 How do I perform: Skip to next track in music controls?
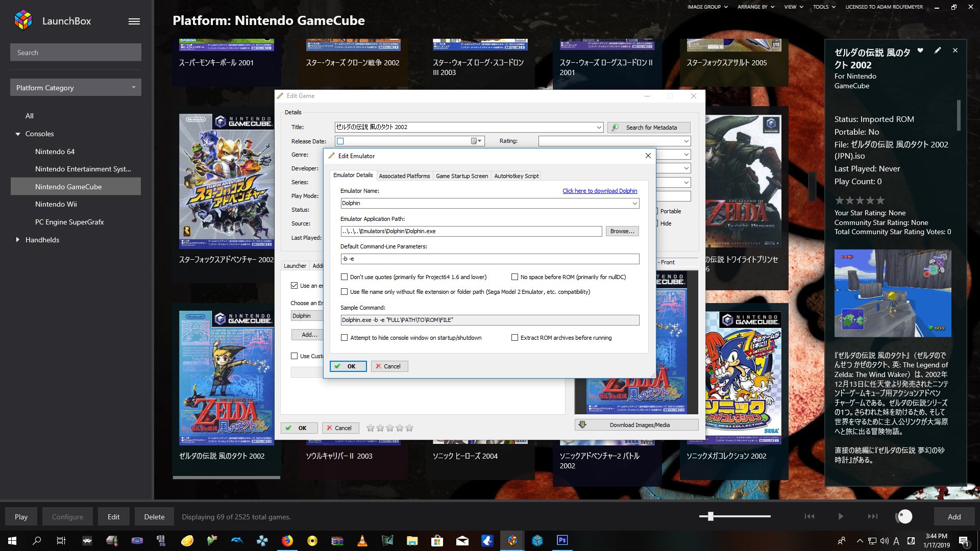tap(873, 516)
